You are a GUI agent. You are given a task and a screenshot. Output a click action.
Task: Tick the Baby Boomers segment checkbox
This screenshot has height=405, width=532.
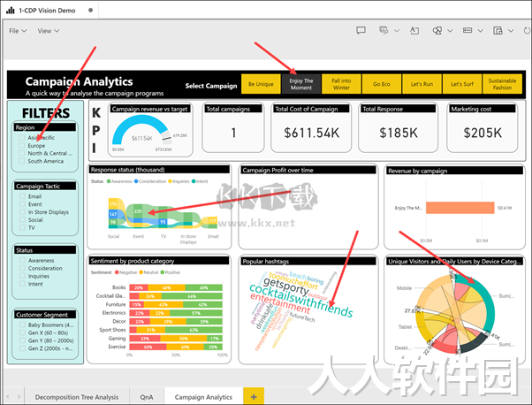(x=22, y=325)
